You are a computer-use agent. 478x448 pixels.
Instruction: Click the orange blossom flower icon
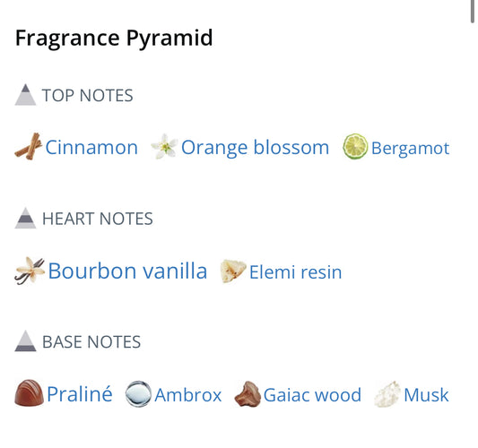[x=165, y=146]
